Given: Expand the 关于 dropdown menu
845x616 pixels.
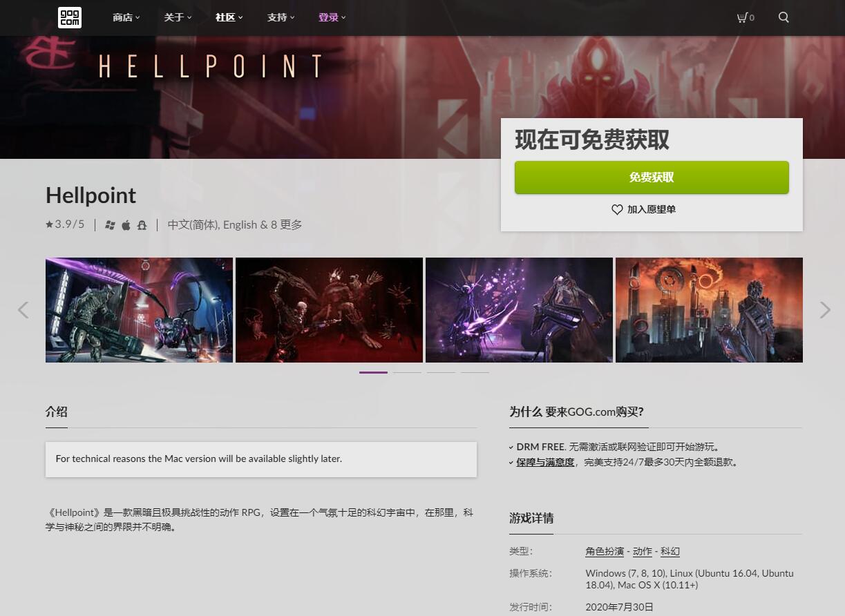Looking at the screenshot, I should pyautogui.click(x=178, y=17).
